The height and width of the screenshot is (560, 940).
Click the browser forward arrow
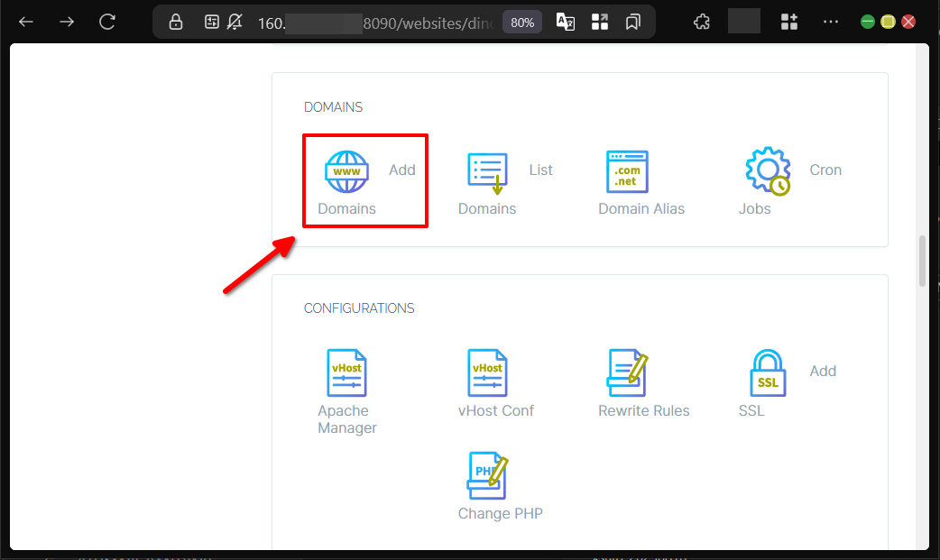(67, 22)
